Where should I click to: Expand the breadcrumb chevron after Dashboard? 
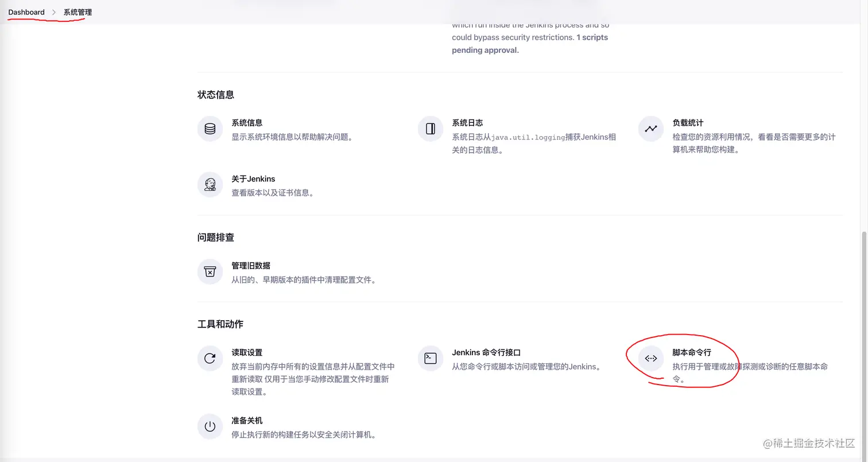click(x=54, y=12)
